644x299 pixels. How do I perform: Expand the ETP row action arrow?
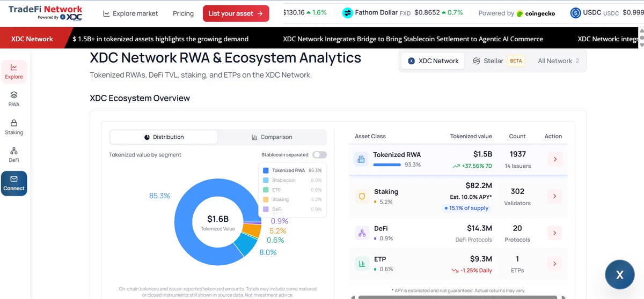point(554,264)
